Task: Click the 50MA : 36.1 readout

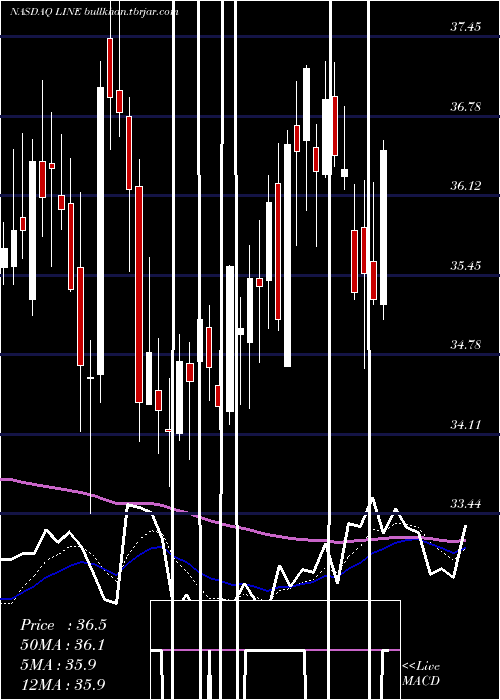Action: (x=63, y=645)
